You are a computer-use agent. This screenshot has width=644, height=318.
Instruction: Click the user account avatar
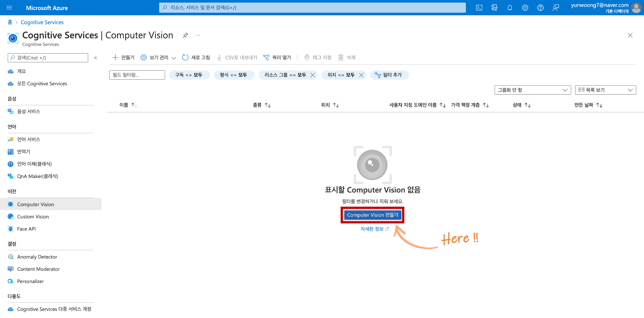(636, 7)
